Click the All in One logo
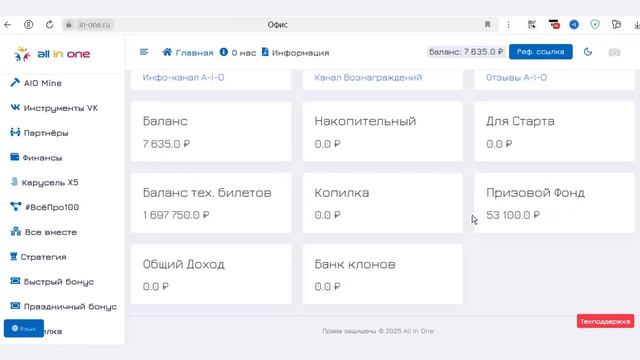640x360 pixels. pos(52,54)
